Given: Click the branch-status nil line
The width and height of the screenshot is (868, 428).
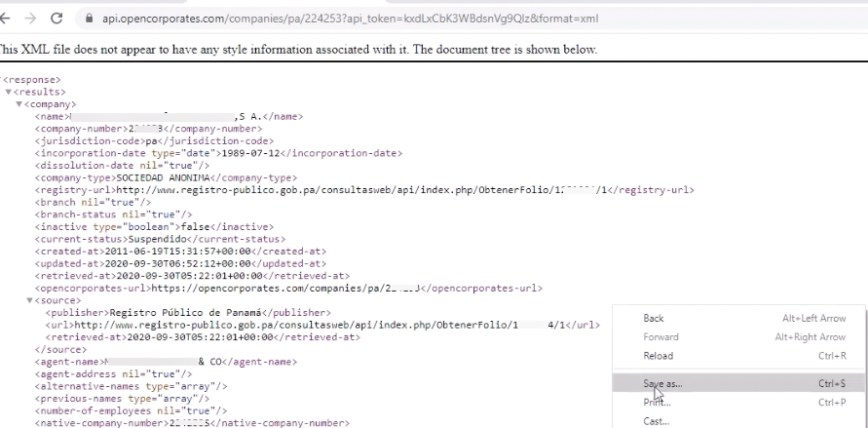Looking at the screenshot, I should pyautogui.click(x=113, y=214).
